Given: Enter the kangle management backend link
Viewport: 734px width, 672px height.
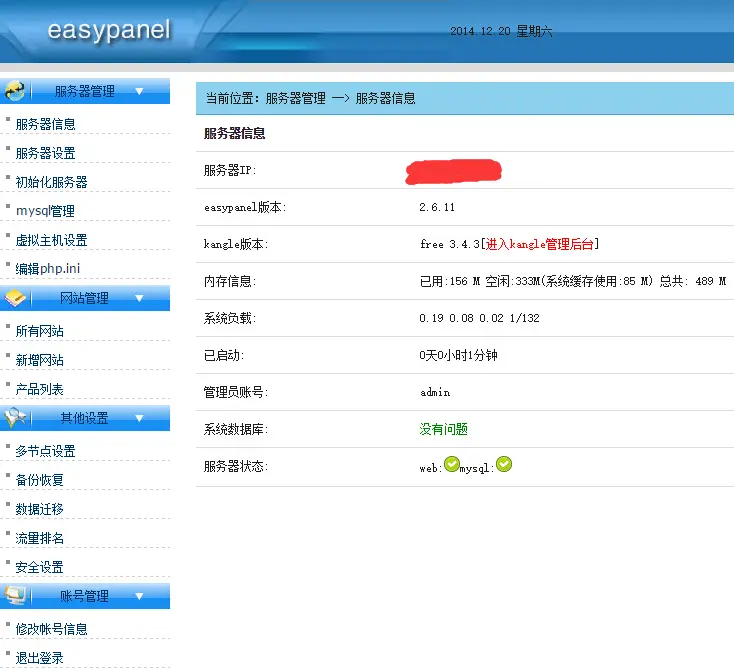Looking at the screenshot, I should coord(542,244).
